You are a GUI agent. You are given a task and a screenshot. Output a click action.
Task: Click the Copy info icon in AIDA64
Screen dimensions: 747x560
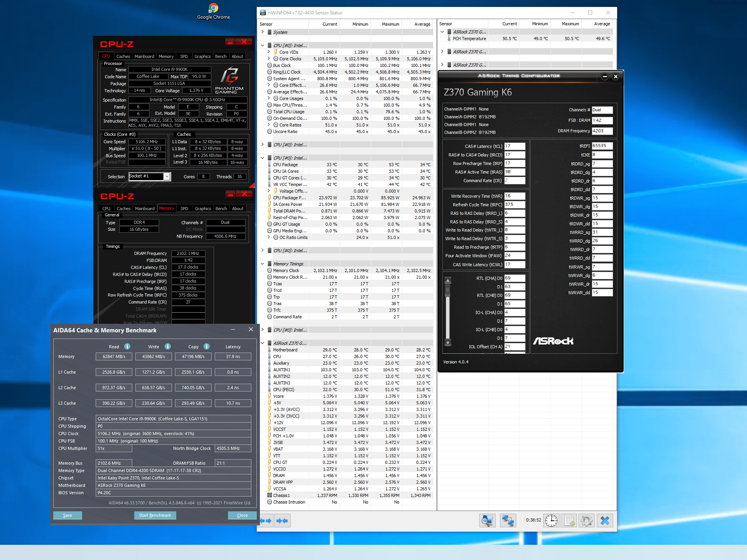point(207,347)
